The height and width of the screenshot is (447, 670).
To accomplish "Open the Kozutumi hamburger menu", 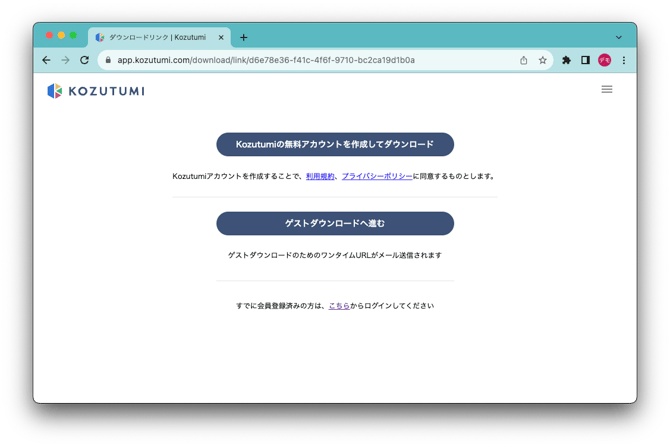I will [x=607, y=89].
